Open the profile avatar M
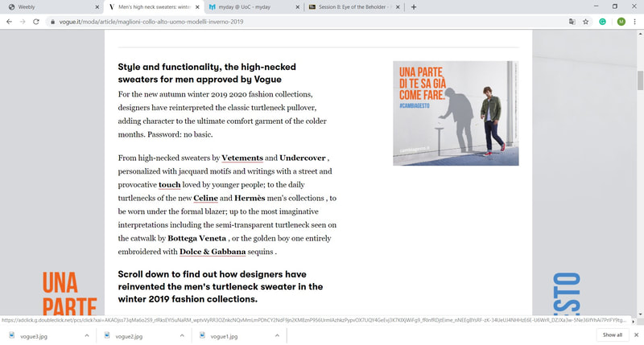The height and width of the screenshot is (345, 644). tap(621, 22)
